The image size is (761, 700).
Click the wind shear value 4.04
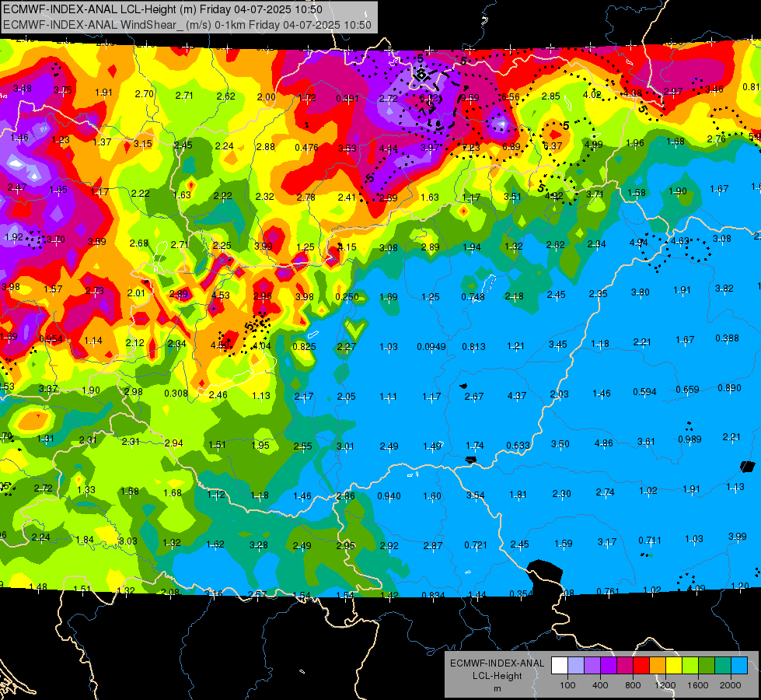(x=262, y=346)
